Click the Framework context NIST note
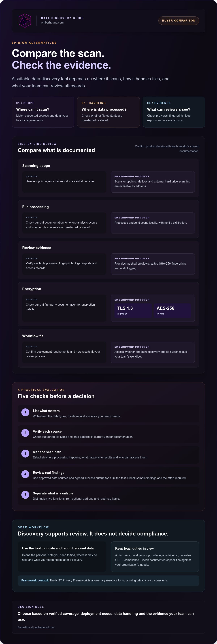The height and width of the screenshot is (644, 217). [x=108, y=581]
